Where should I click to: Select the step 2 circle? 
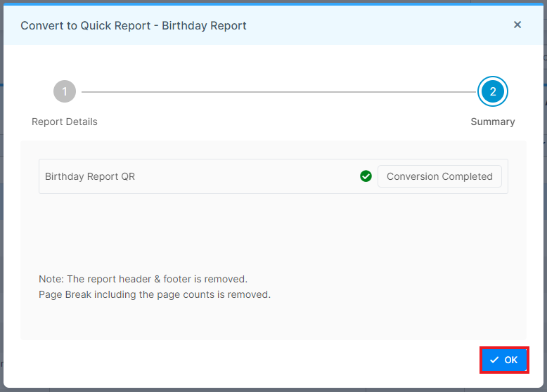[493, 91]
